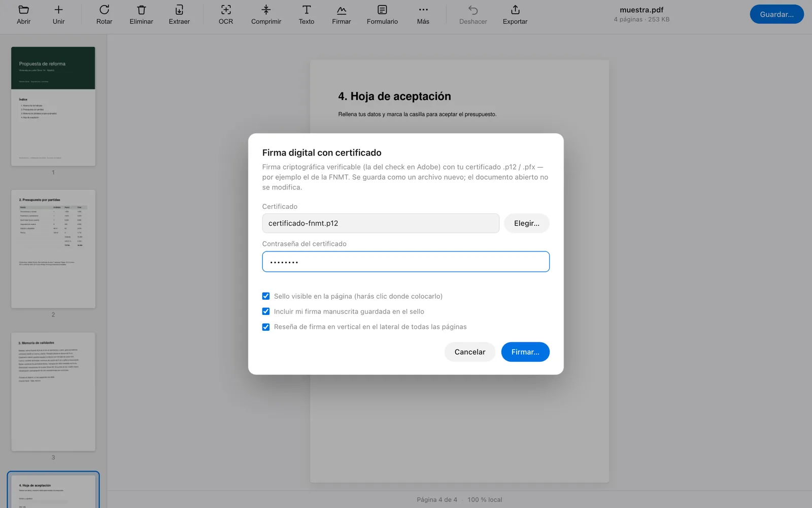This screenshot has width=812, height=508.
Task: Select the page 1 thumbnail
Action: coord(53,106)
